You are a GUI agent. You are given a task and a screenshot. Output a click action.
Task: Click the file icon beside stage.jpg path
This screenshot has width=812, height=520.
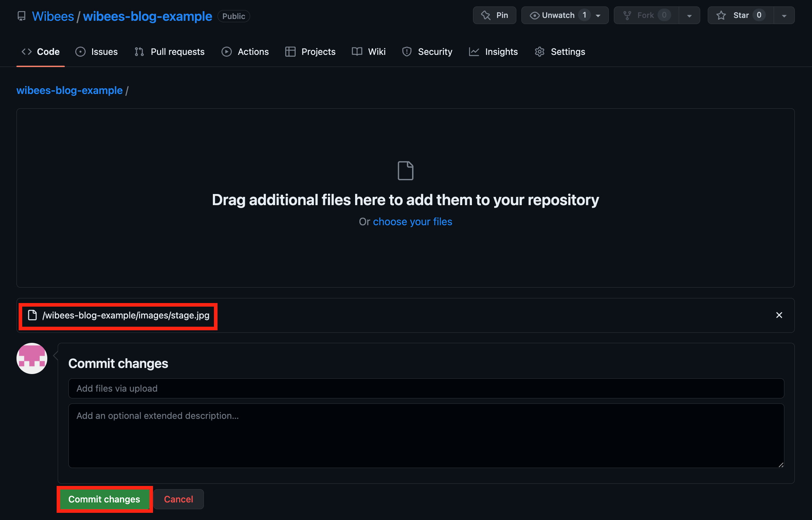click(x=33, y=315)
